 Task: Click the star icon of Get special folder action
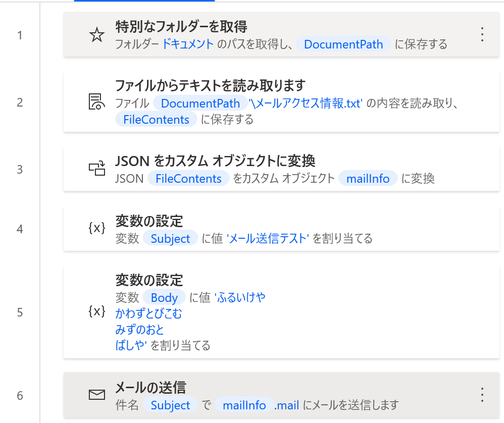pyautogui.click(x=97, y=35)
